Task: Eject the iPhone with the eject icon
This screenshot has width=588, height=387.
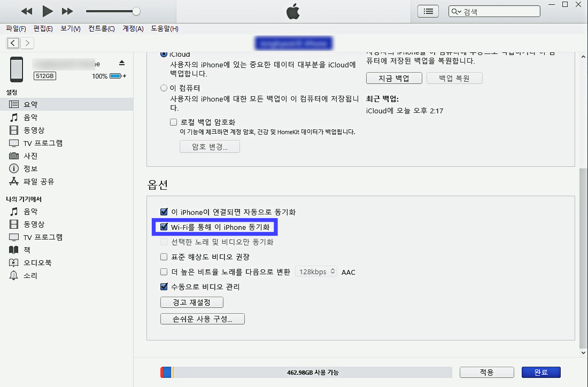Action: pos(122,63)
